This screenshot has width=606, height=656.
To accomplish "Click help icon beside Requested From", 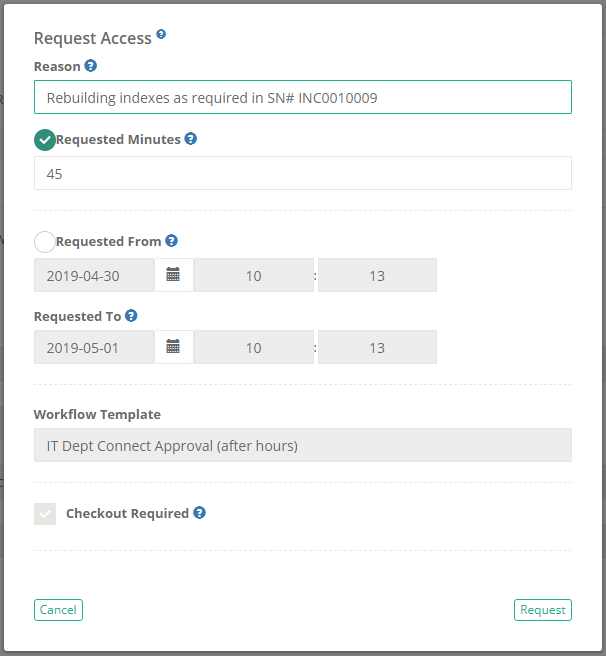I will [x=172, y=241].
